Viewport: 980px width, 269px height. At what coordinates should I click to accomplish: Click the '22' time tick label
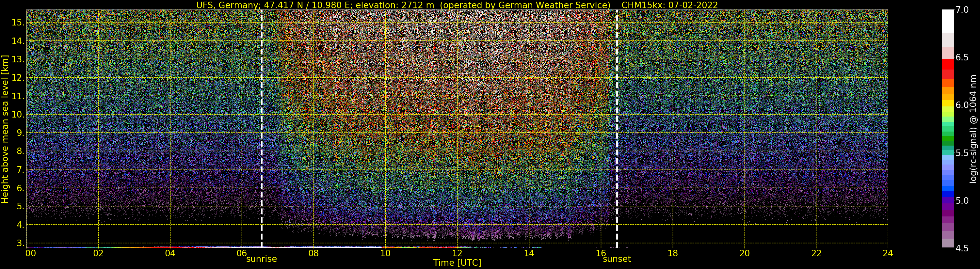pos(816,253)
